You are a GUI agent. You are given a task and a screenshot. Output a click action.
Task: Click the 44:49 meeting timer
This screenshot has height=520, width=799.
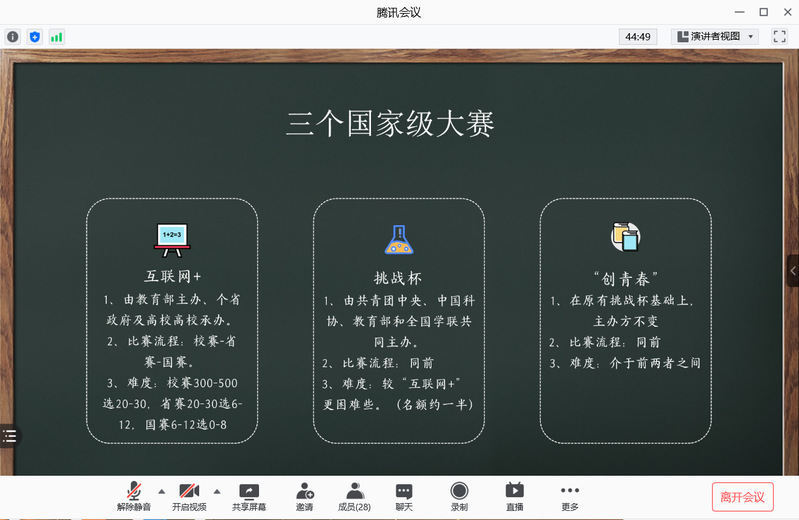tap(638, 36)
